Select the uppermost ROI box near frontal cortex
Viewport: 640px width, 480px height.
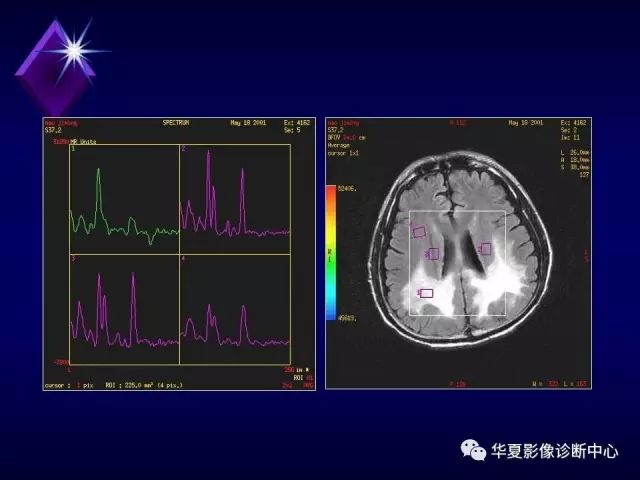[419, 232]
